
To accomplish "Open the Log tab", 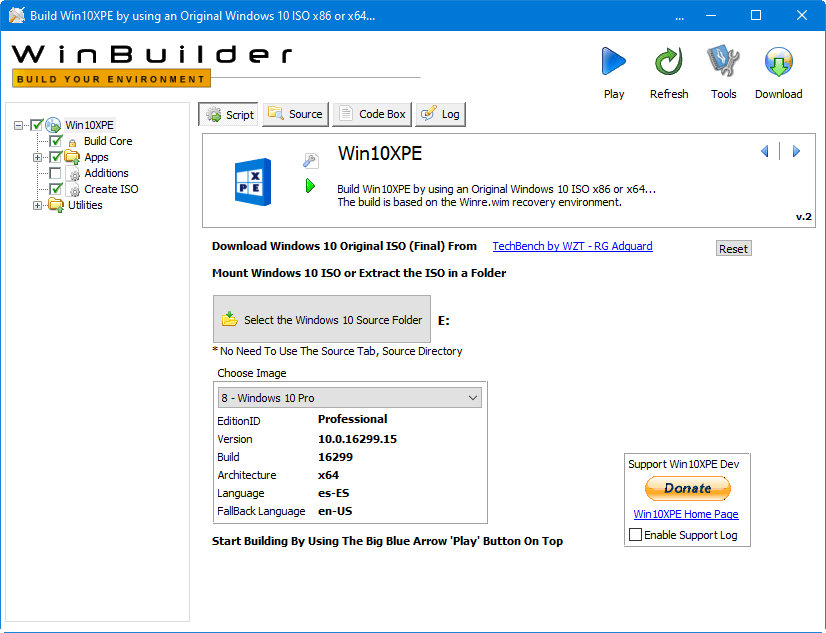I will [x=440, y=114].
